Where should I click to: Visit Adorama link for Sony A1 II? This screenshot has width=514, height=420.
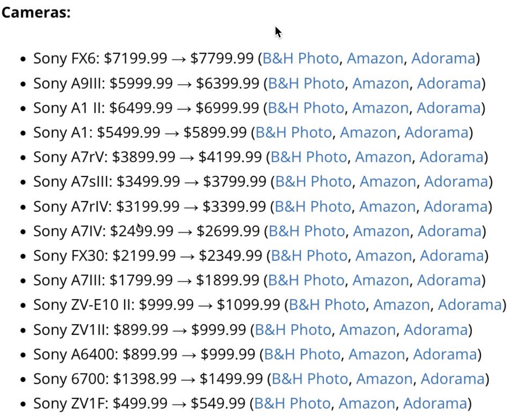[x=449, y=108]
